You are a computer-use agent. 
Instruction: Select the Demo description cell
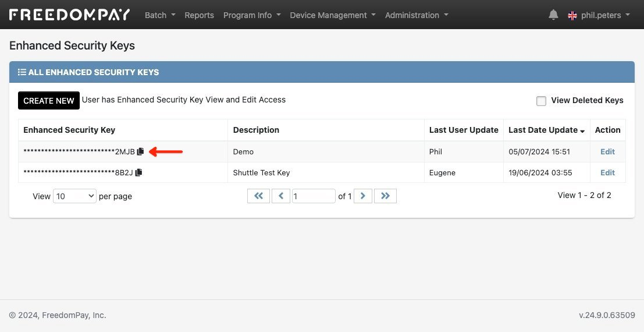tap(326, 151)
